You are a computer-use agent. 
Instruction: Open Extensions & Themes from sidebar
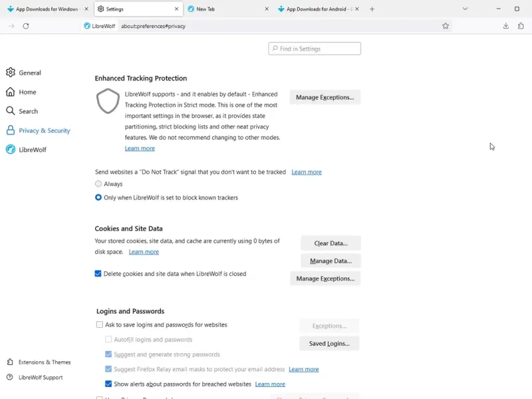[x=44, y=362]
